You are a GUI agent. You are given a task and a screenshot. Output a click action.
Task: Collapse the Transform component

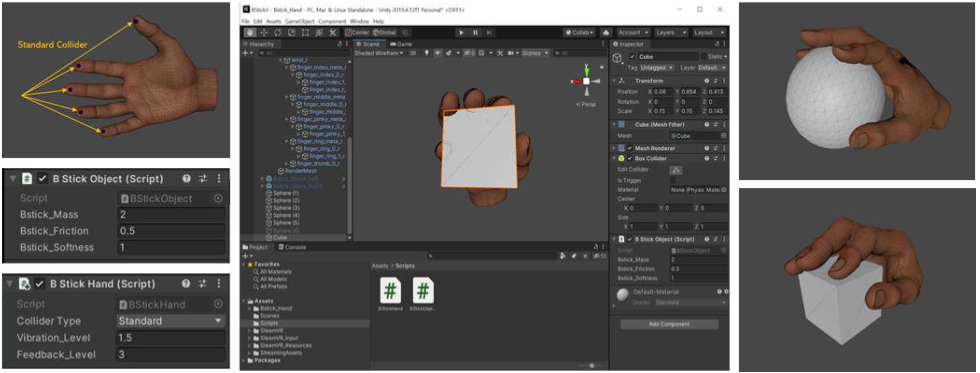point(614,81)
